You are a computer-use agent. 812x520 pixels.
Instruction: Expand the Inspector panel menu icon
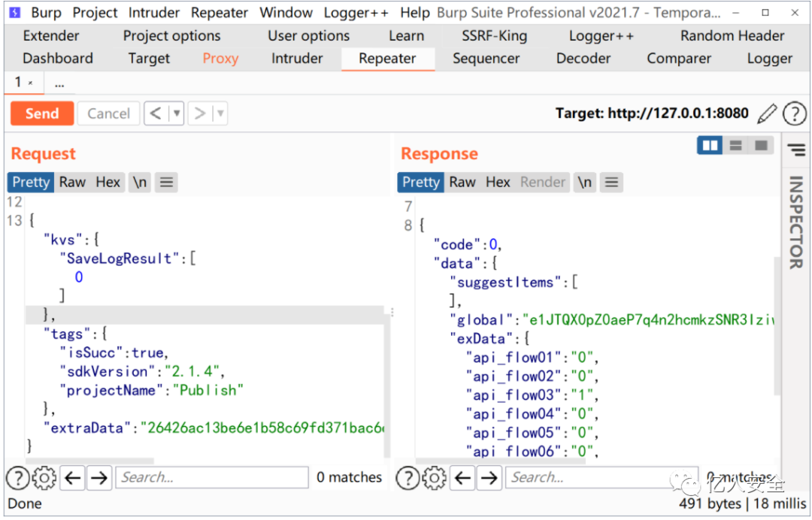pos(796,150)
